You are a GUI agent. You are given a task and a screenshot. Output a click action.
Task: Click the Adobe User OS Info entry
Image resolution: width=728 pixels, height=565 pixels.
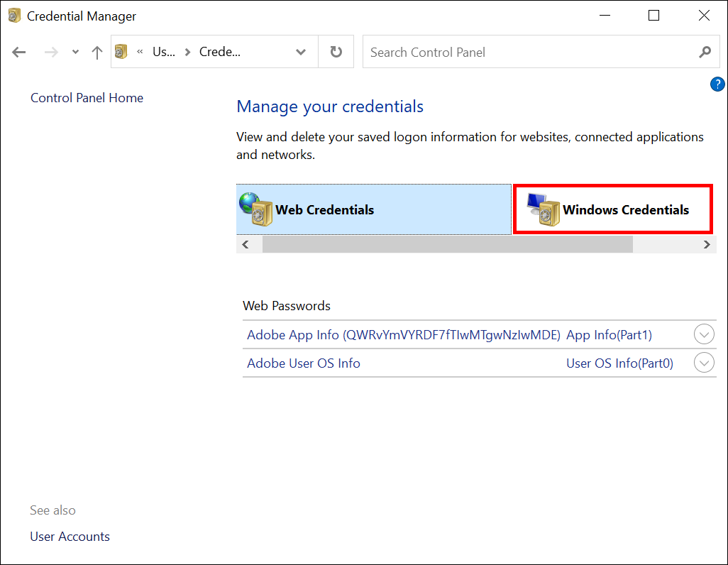click(304, 363)
